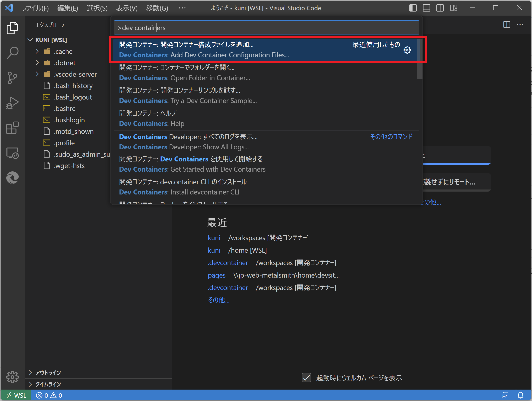Select Dev Containers: Help command
Screen dimensions: 532x401
pyautogui.click(x=266, y=118)
